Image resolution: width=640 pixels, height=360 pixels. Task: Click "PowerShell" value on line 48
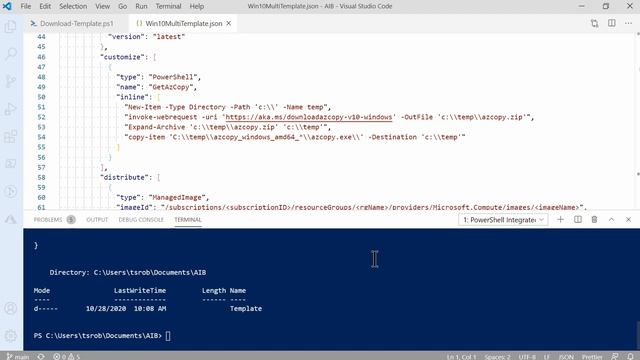pyautogui.click(x=173, y=77)
